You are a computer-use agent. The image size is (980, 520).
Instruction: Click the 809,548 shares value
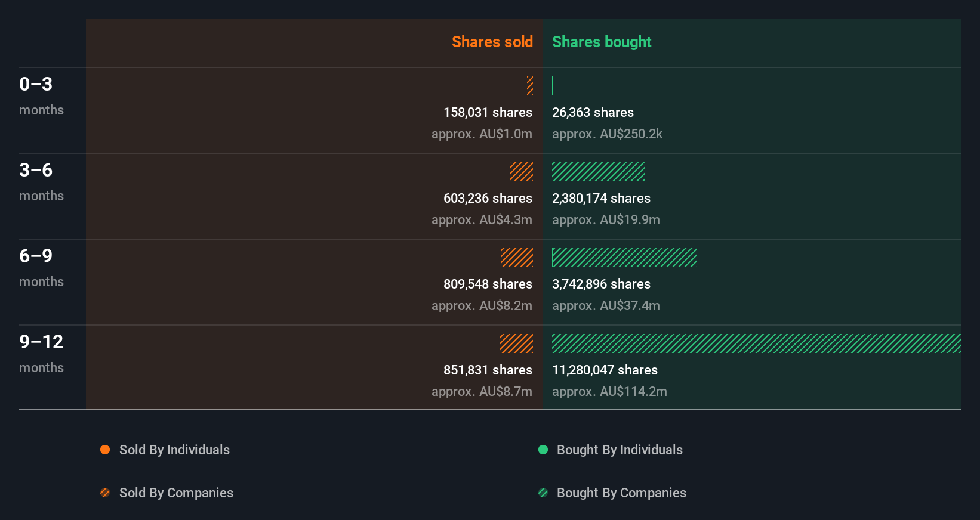(x=488, y=284)
